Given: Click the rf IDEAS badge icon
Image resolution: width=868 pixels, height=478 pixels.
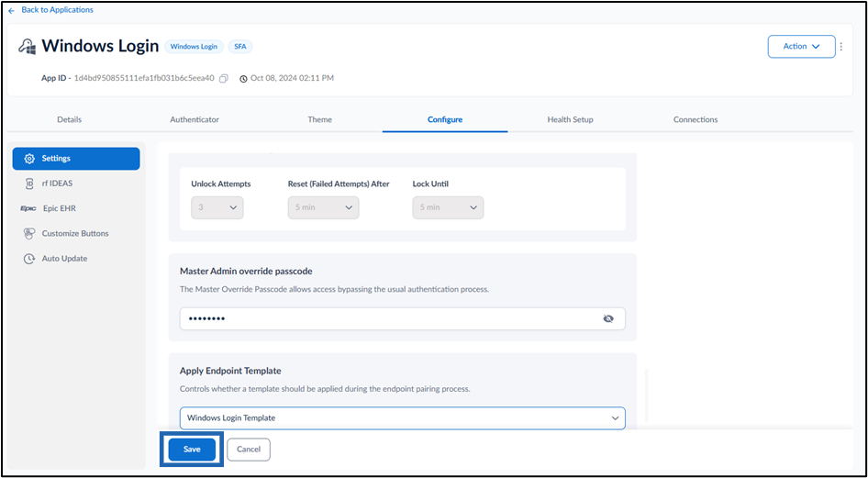Looking at the screenshot, I should click(29, 183).
